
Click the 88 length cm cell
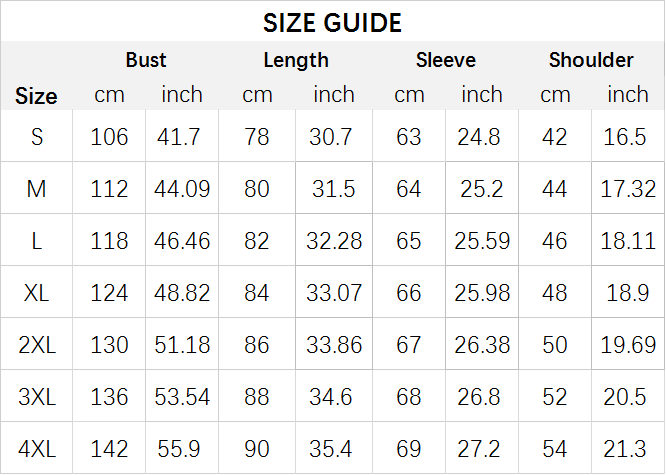coord(257,397)
